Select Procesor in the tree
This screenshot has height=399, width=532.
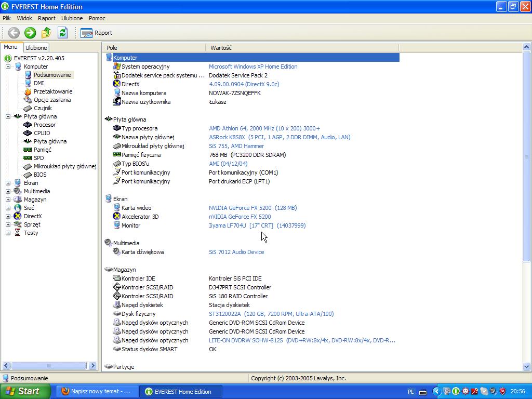(x=45, y=125)
